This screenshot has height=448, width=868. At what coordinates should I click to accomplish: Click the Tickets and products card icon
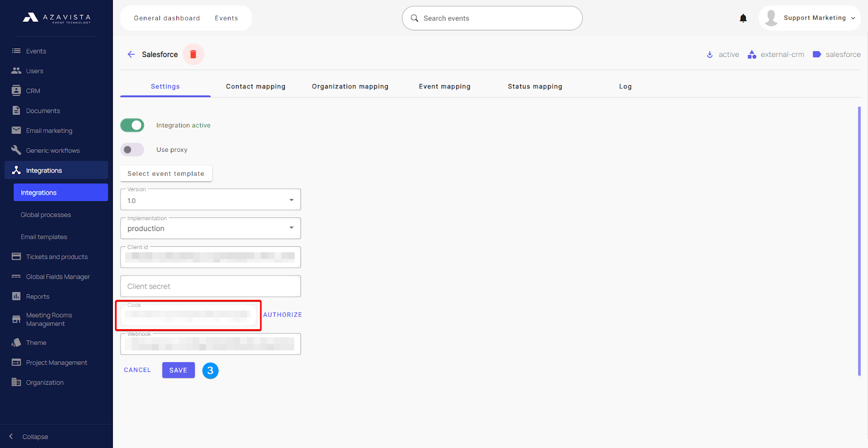(16, 257)
